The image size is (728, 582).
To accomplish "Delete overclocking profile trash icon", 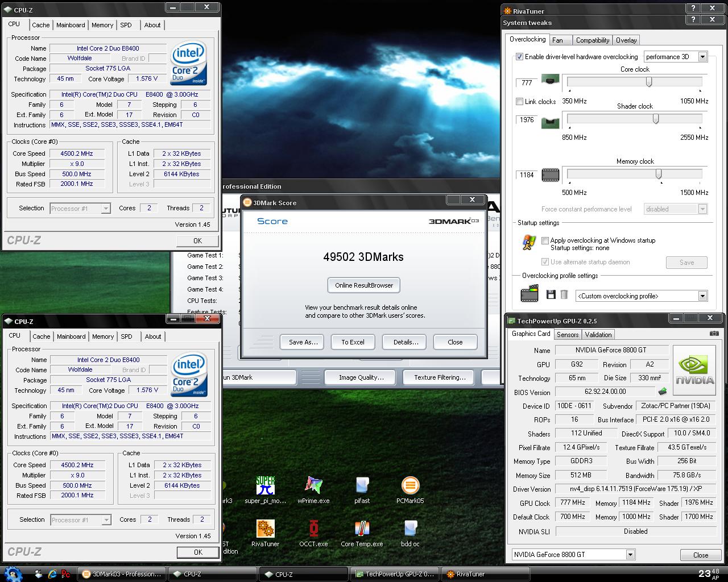I will [564, 294].
